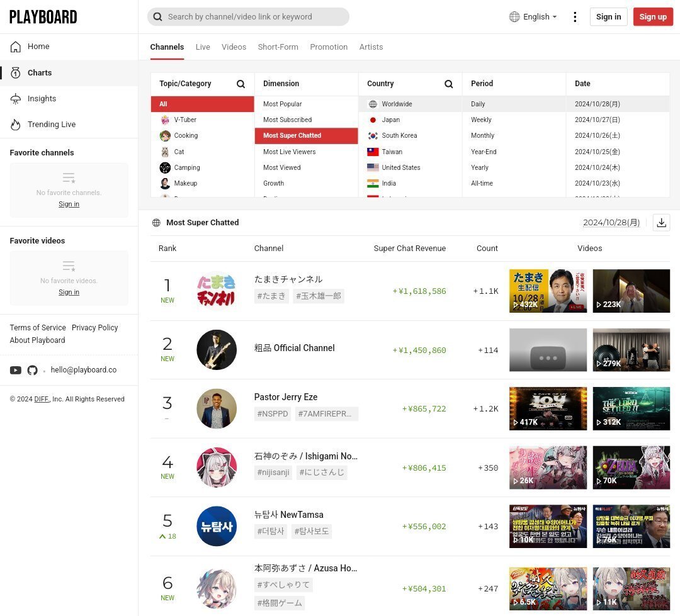
Task: Open NewTamsa 76K video thumbnail
Action: (631, 526)
